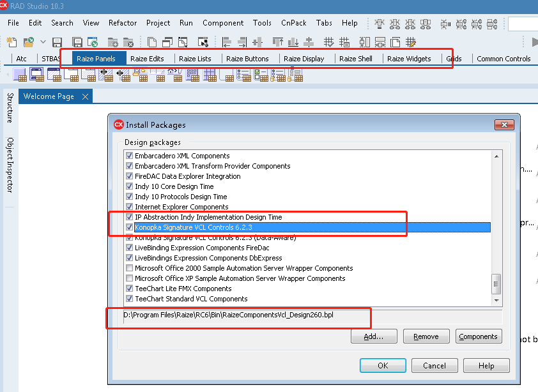Uncheck Embarcadero XML Components
Screen dimensions: 538x392
pyautogui.click(x=129, y=155)
